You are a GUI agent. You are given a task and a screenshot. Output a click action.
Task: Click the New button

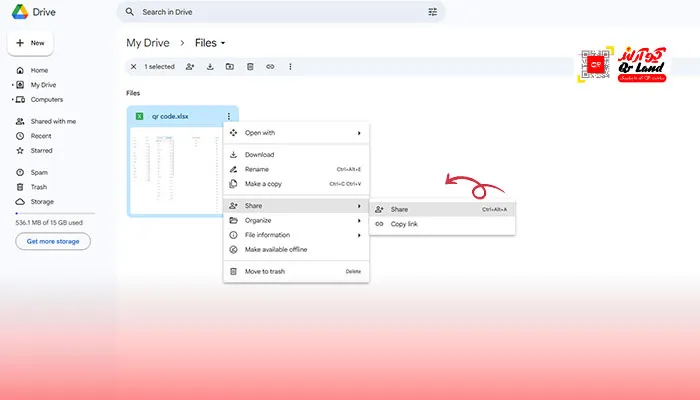[x=31, y=43]
